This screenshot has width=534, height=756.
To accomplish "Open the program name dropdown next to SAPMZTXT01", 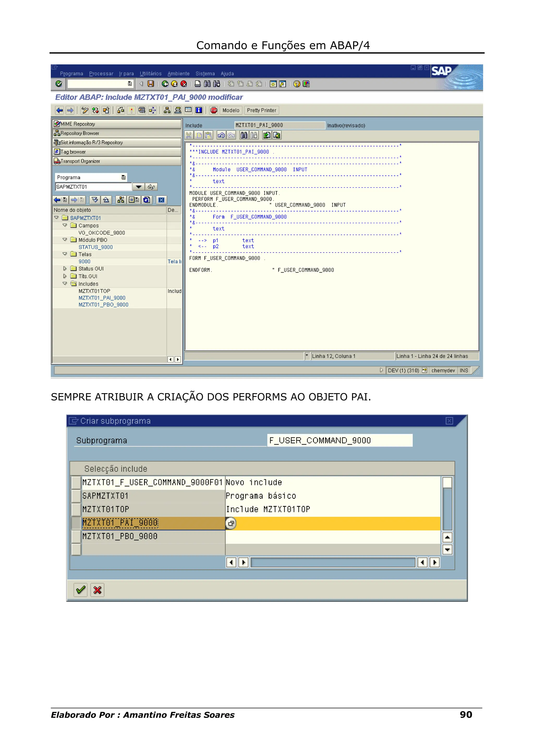I will tap(138, 187).
